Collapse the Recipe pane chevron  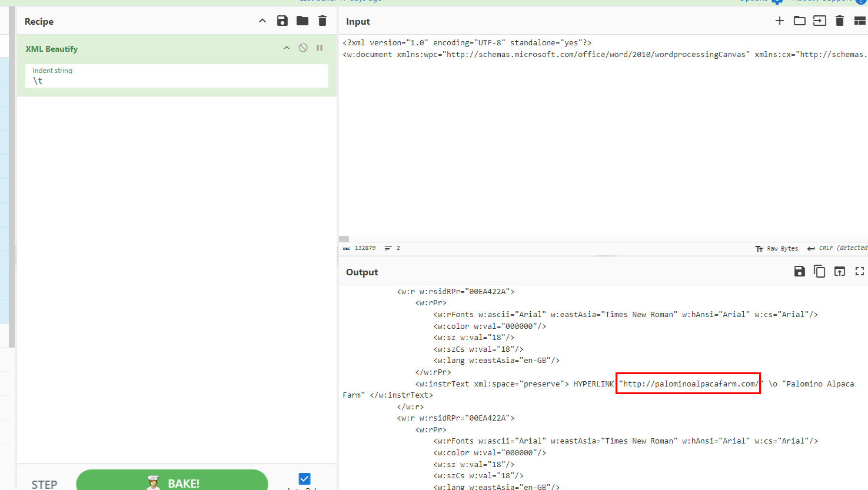(x=262, y=21)
